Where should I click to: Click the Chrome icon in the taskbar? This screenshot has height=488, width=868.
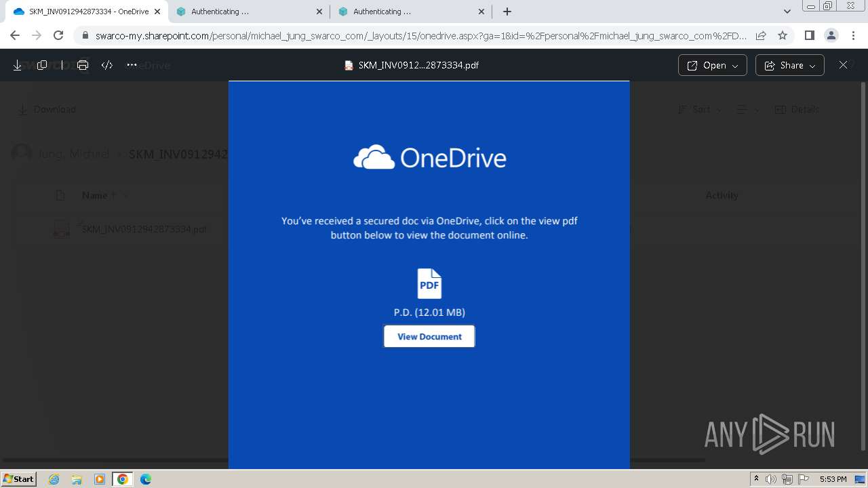tap(123, 479)
